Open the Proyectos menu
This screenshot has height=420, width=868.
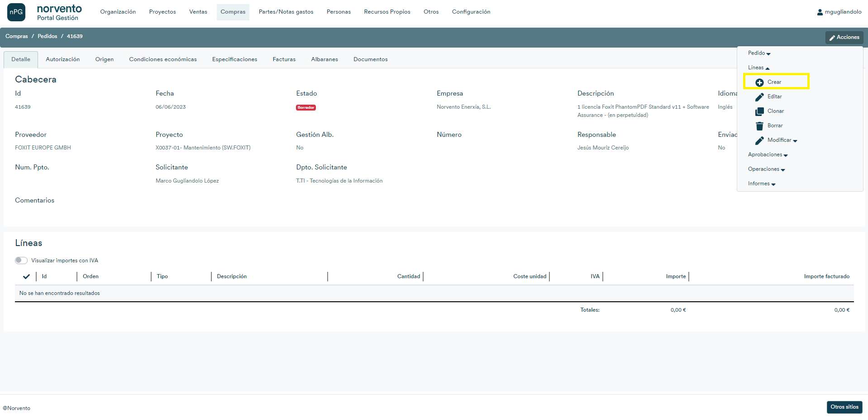162,12
